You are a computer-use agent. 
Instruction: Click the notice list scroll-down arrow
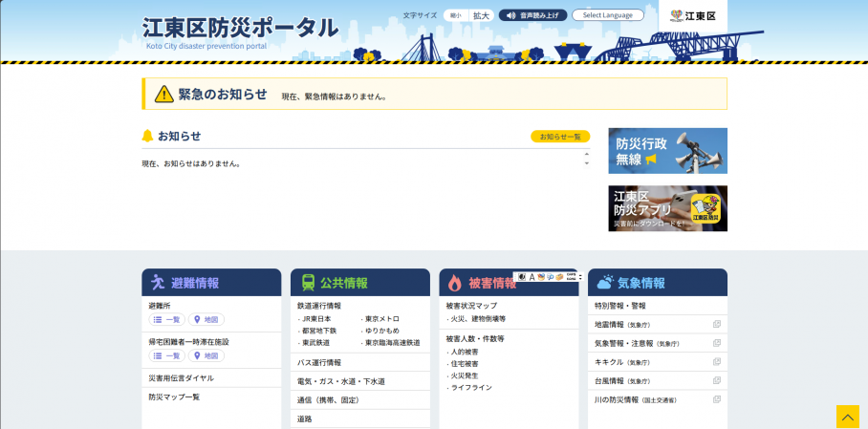(x=587, y=163)
